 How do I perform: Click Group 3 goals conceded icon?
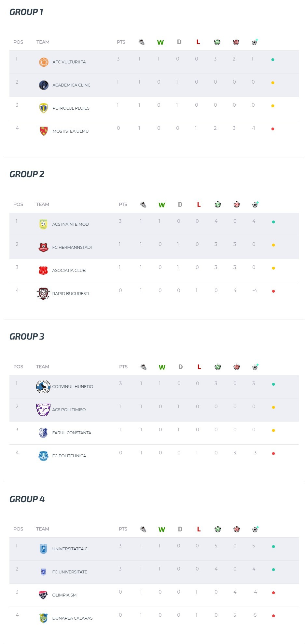(237, 367)
